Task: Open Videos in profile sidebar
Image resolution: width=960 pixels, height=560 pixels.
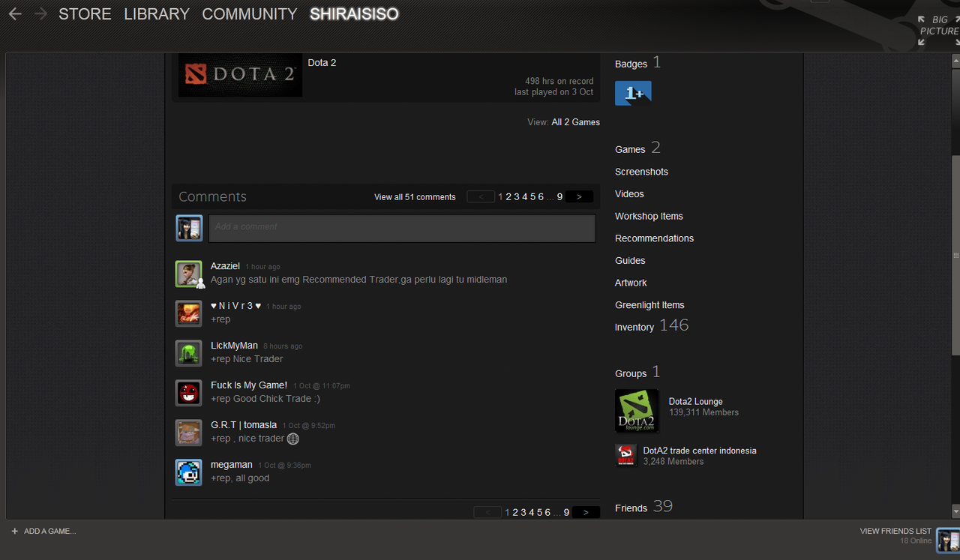Action: (x=629, y=193)
